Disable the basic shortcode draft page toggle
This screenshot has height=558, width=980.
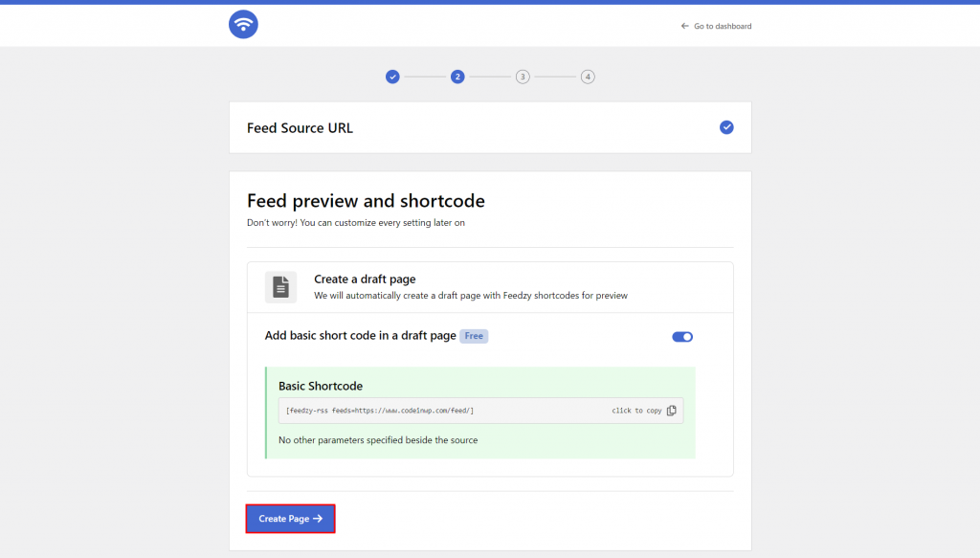click(x=682, y=336)
